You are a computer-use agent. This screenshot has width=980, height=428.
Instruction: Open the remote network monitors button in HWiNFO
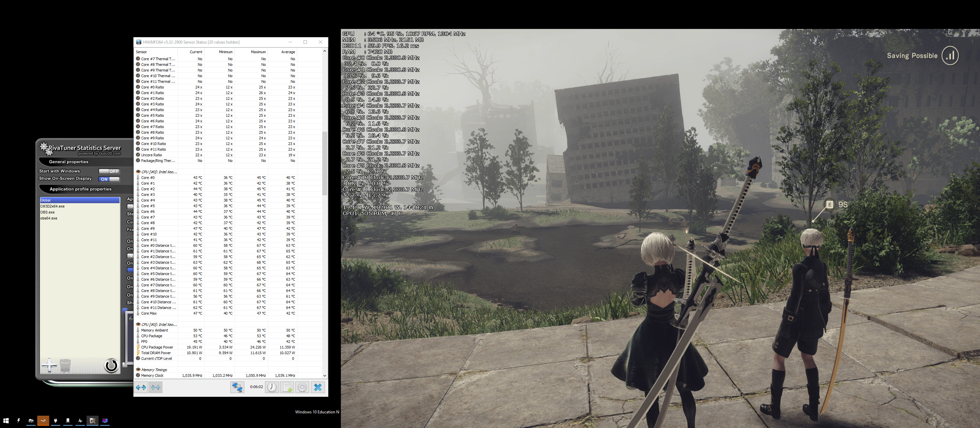point(237,387)
